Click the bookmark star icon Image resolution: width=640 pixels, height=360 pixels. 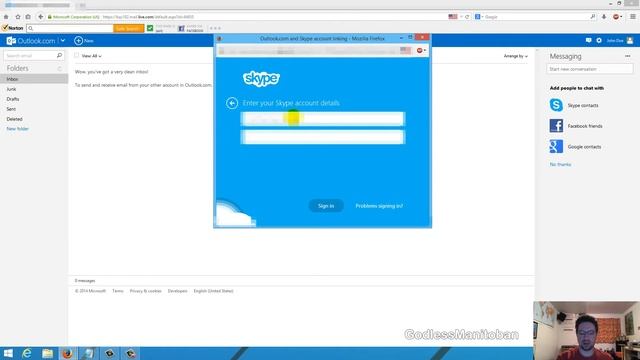click(x=18, y=17)
